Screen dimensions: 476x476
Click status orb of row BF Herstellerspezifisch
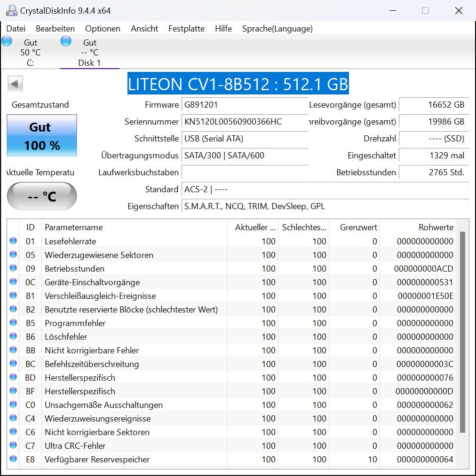pos(13,391)
